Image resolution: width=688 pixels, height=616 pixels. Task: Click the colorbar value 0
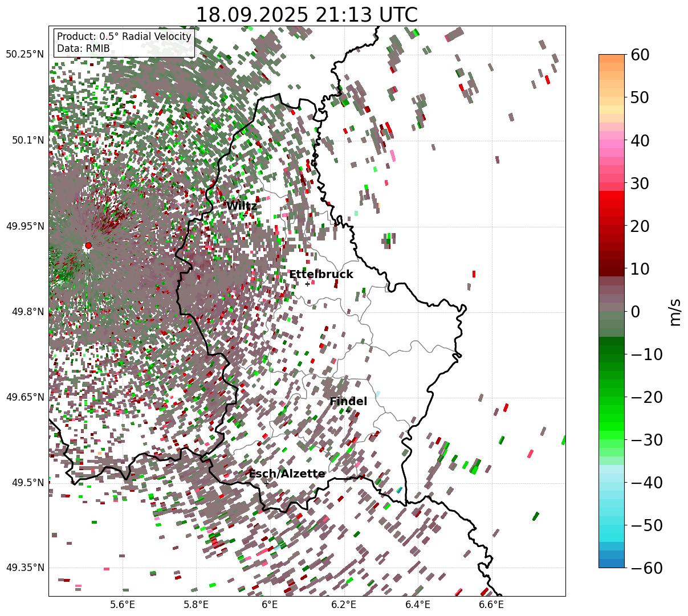pyautogui.click(x=635, y=311)
